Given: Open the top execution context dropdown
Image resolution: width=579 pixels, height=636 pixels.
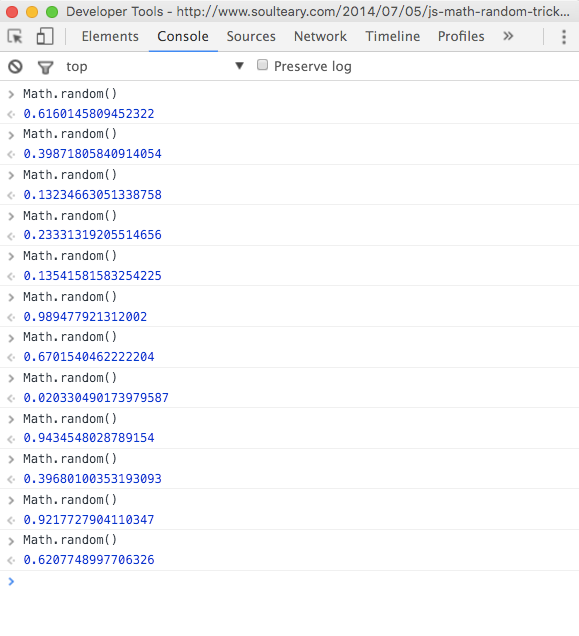Looking at the screenshot, I should pyautogui.click(x=155, y=66).
